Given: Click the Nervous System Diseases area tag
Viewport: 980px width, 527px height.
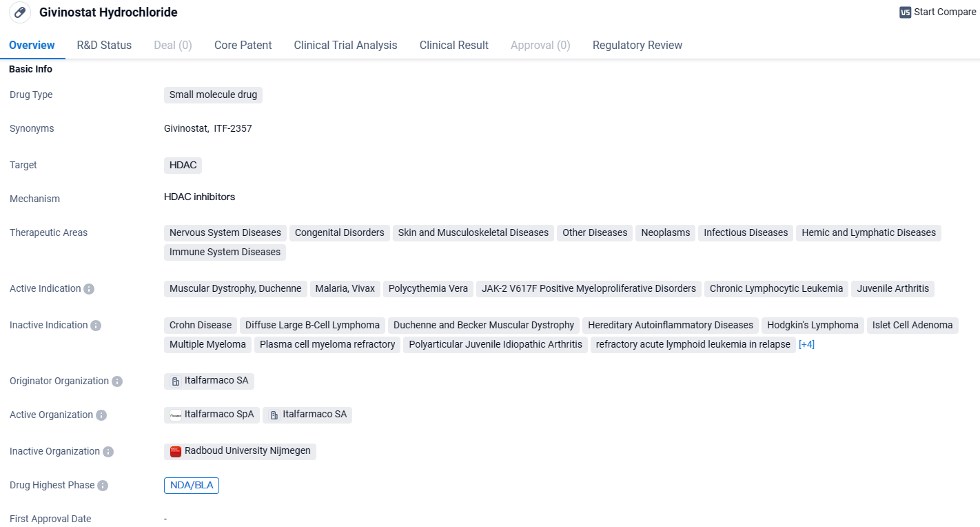Looking at the screenshot, I should click(225, 232).
